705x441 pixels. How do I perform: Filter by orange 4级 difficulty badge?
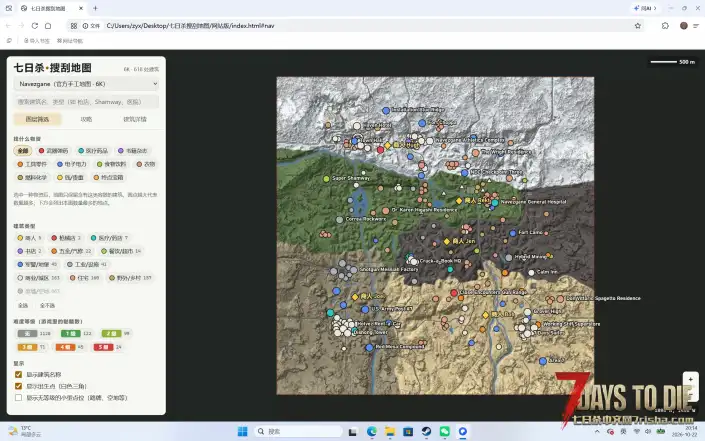(x=65, y=347)
